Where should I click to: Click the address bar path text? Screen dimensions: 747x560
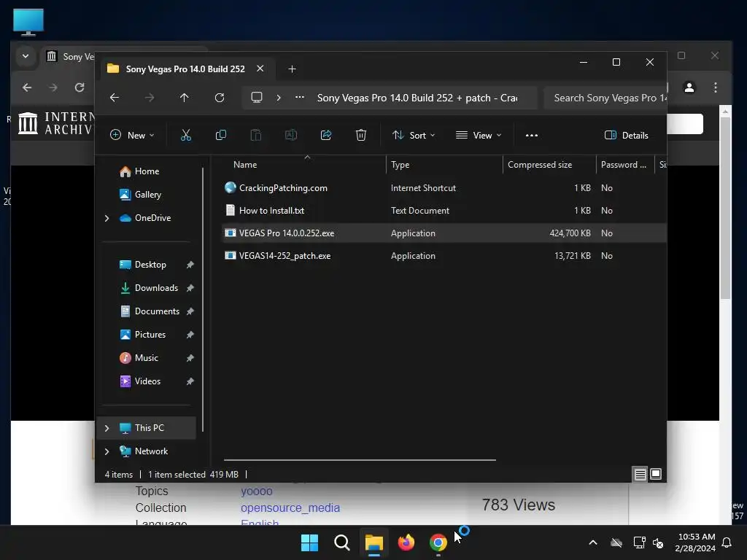click(x=417, y=98)
